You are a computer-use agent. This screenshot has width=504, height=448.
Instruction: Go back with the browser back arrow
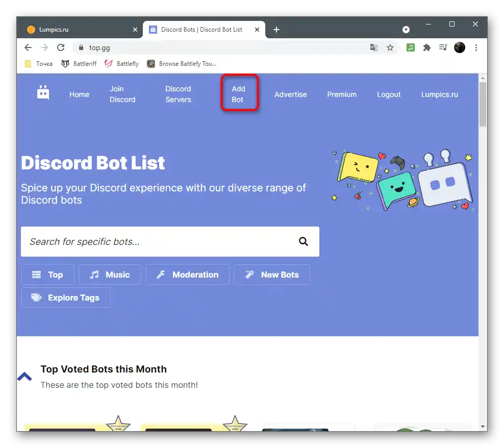(x=28, y=47)
